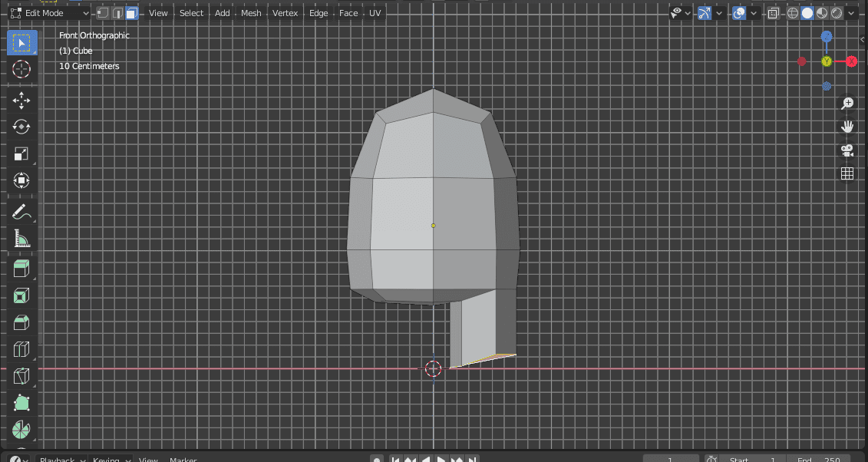Open the Mesh menu

tap(251, 13)
